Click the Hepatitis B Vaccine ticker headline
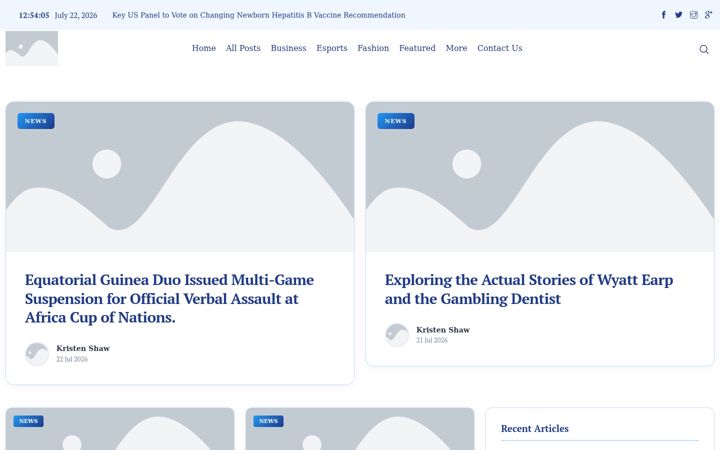 point(259,15)
